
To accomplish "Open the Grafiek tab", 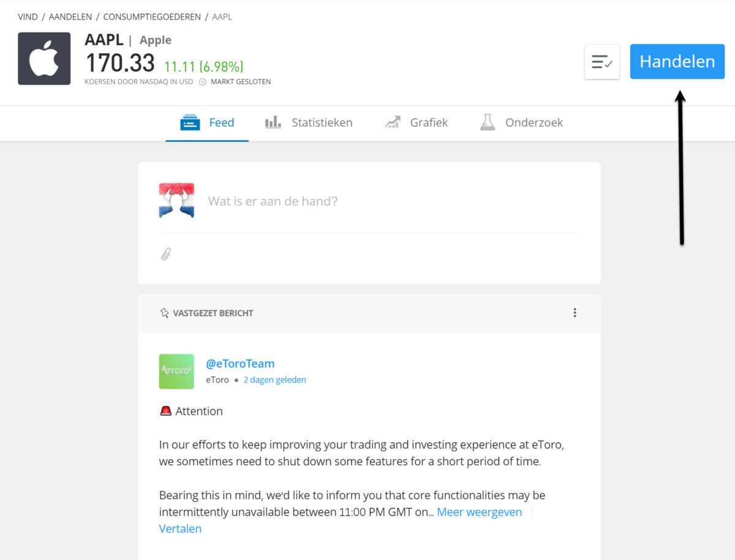I will pyautogui.click(x=416, y=122).
